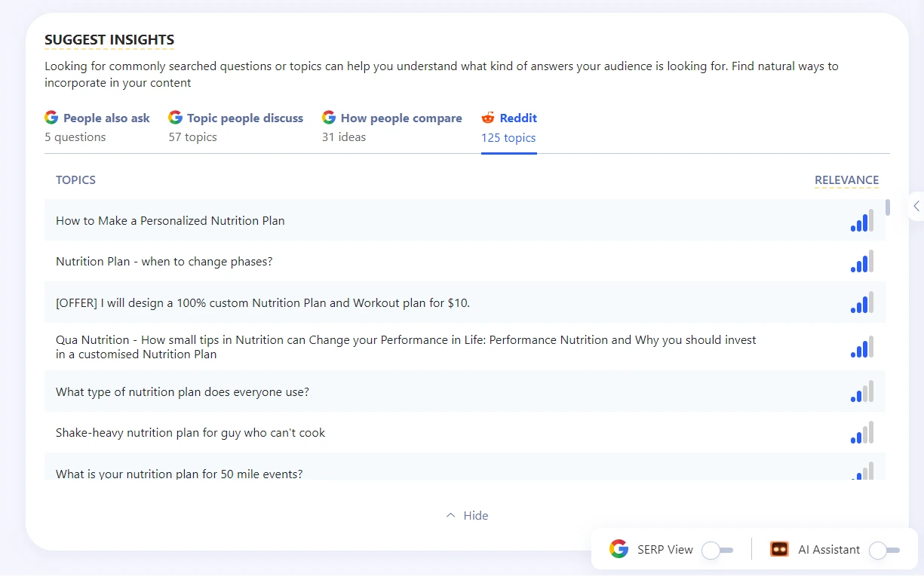Expand the side panel chevron arrow
924x577 pixels.
(916, 206)
